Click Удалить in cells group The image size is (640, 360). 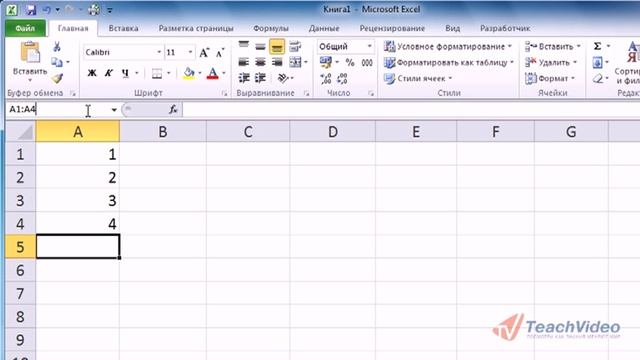click(551, 62)
